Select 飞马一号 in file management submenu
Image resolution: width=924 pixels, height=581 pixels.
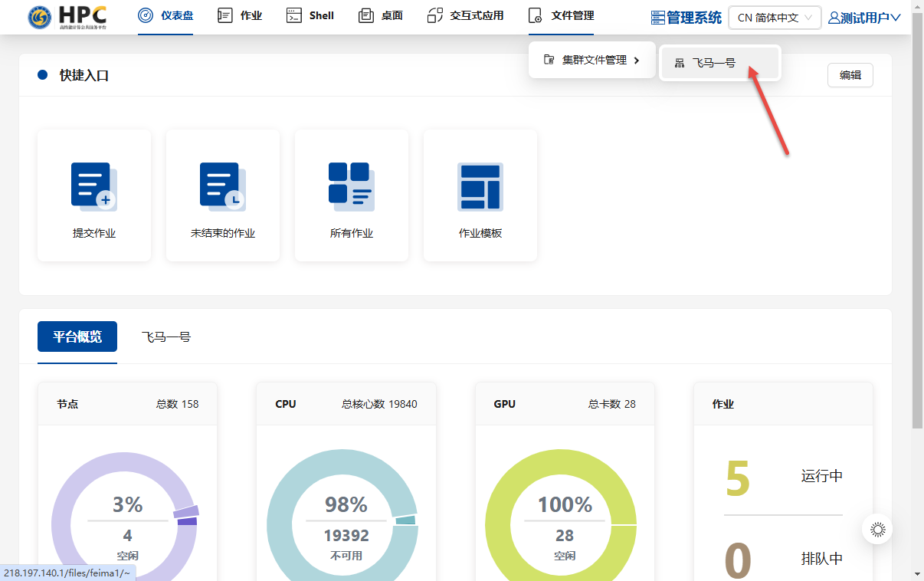tap(719, 63)
